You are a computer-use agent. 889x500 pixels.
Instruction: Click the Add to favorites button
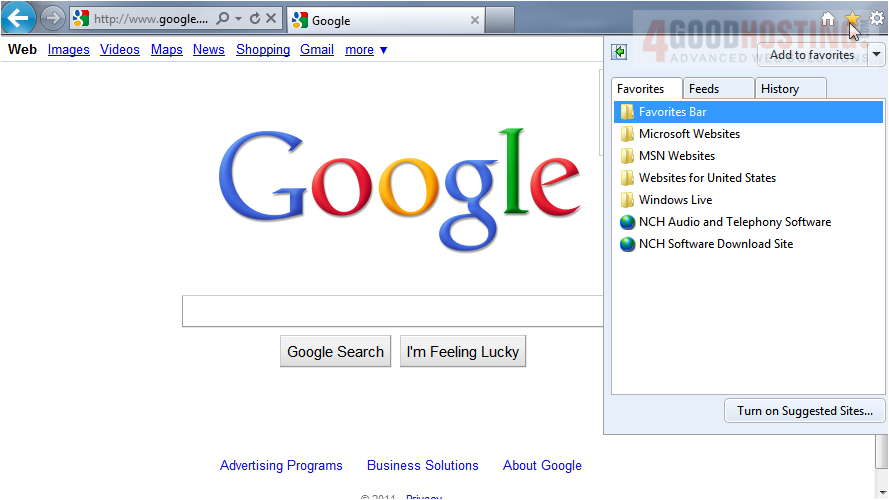812,55
